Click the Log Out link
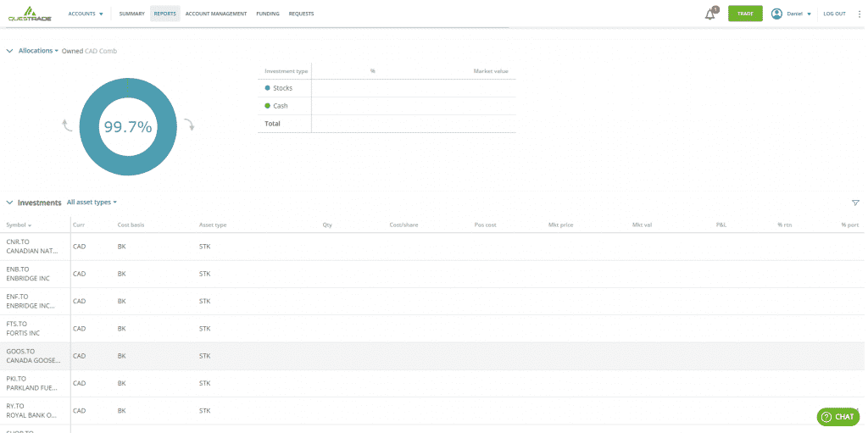The width and height of the screenshot is (868, 433). click(834, 14)
